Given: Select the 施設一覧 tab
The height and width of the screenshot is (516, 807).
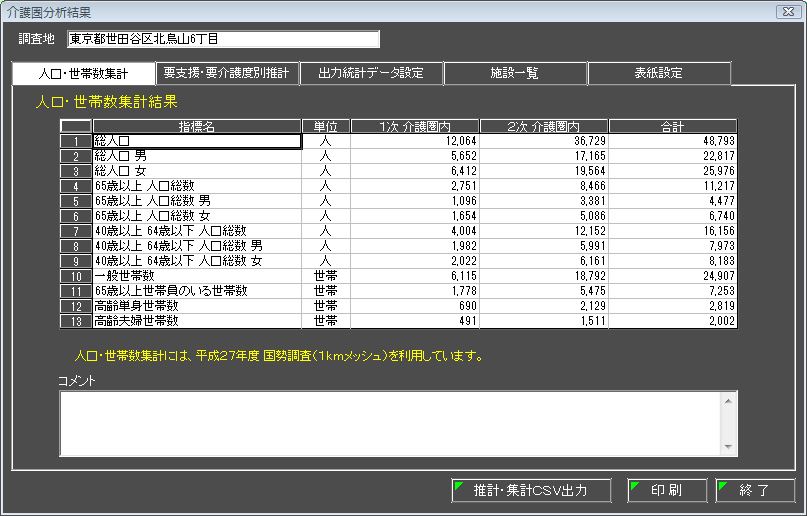Looking at the screenshot, I should pos(515,73).
